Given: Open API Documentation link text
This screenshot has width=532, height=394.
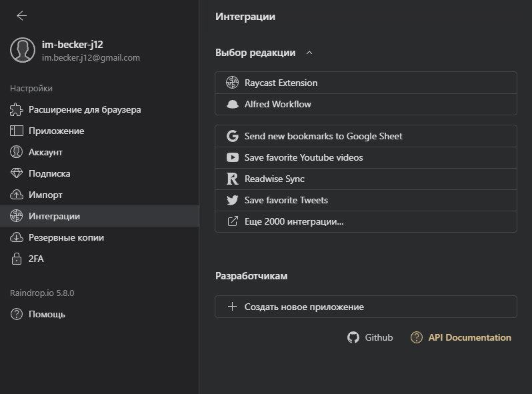Looking at the screenshot, I should (469, 337).
